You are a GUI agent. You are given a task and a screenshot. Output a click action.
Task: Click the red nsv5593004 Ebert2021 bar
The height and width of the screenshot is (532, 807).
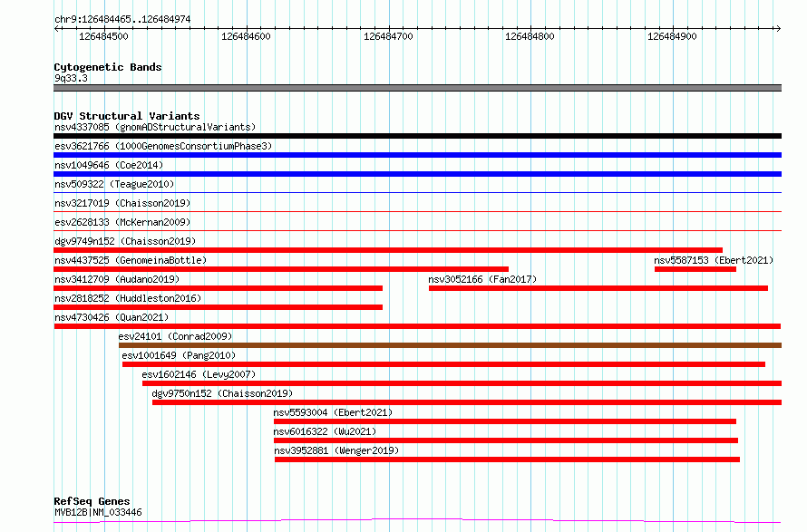(x=505, y=421)
